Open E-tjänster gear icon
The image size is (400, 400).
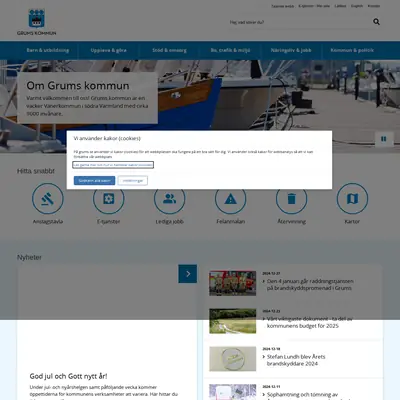pyautogui.click(x=108, y=199)
